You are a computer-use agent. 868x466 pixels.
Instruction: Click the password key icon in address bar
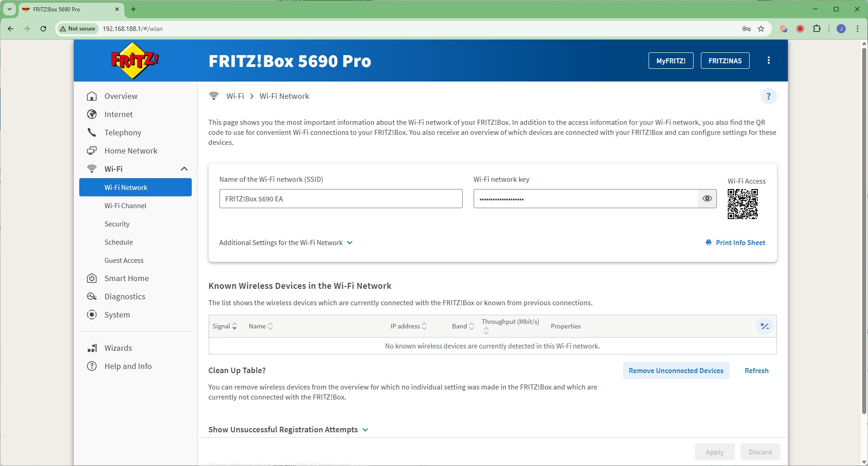(x=746, y=29)
